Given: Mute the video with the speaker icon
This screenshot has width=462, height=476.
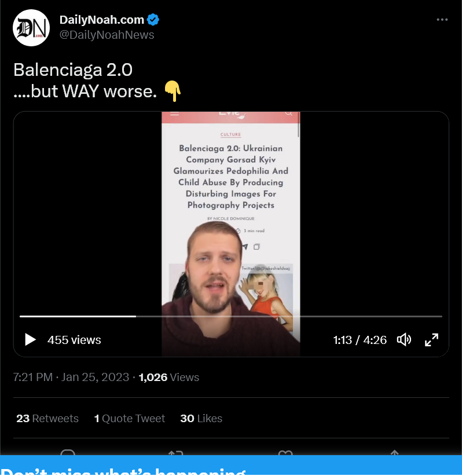Looking at the screenshot, I should (x=404, y=340).
